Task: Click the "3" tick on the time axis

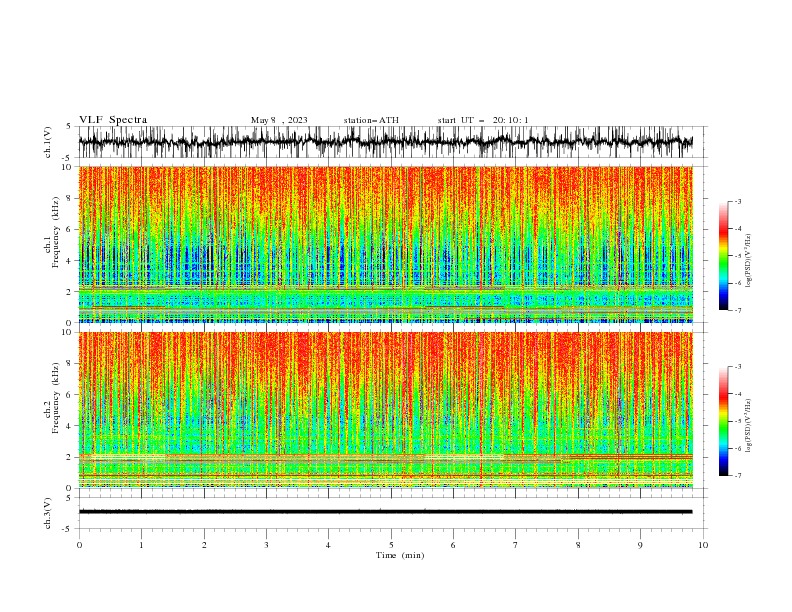Action: coord(266,545)
